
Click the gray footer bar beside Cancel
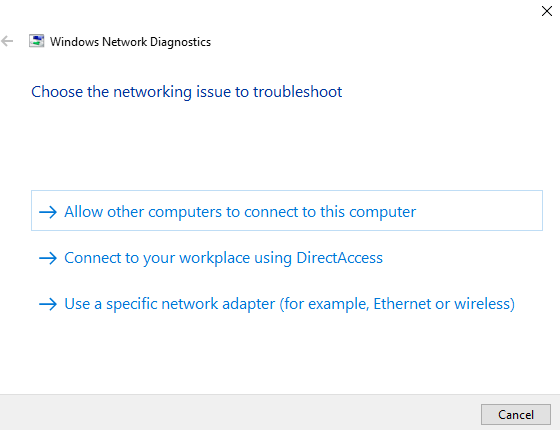pyautogui.click(x=239, y=412)
